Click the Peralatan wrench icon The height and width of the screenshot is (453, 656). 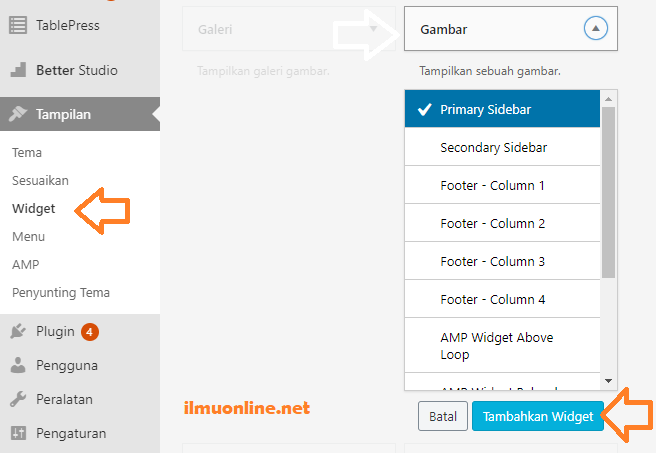pos(18,399)
